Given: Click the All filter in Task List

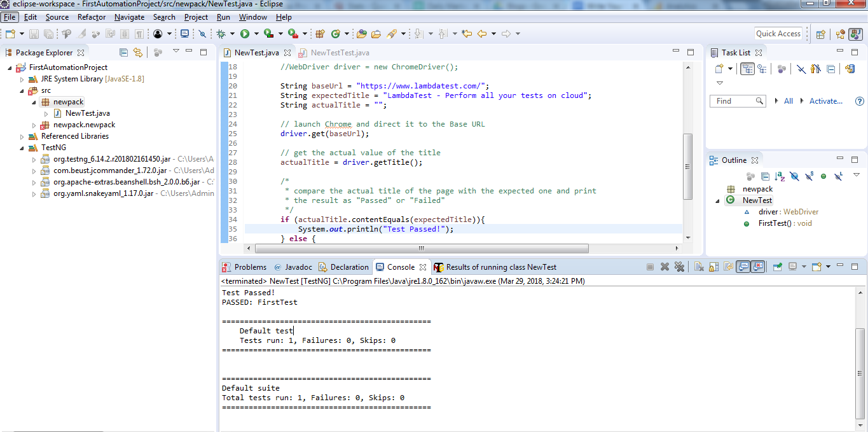Looking at the screenshot, I should [787, 101].
